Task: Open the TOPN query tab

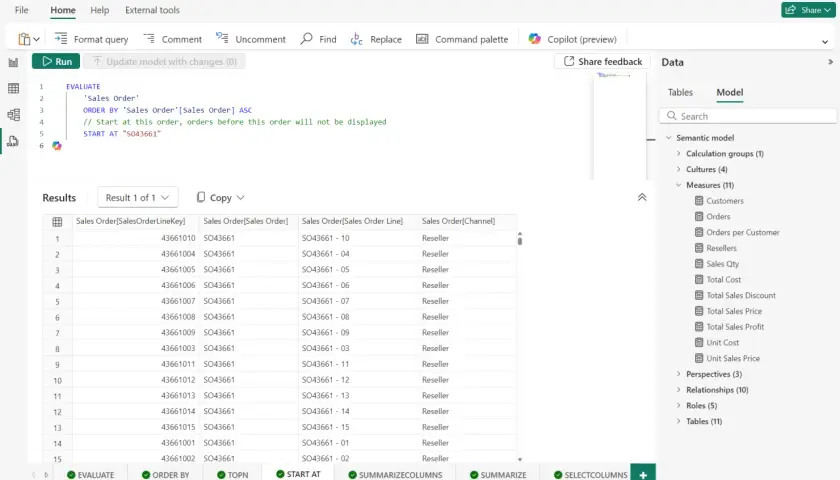Action: pyautogui.click(x=232, y=475)
